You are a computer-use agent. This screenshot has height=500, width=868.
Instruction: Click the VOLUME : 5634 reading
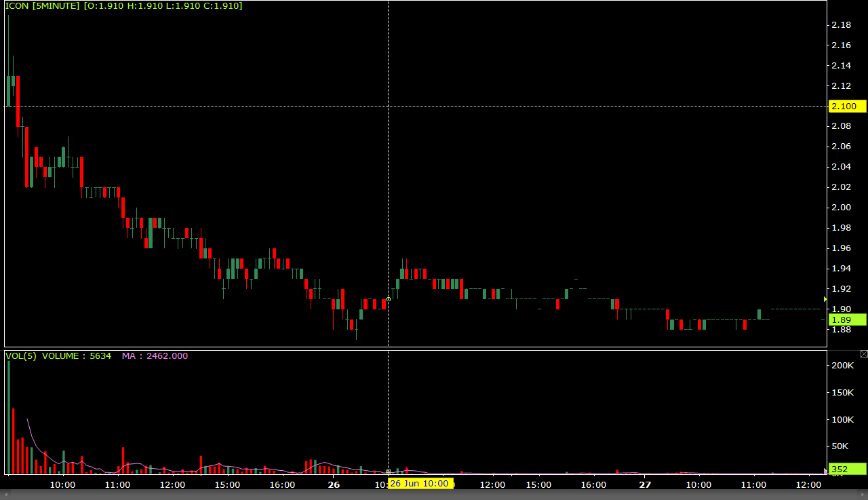77,355
